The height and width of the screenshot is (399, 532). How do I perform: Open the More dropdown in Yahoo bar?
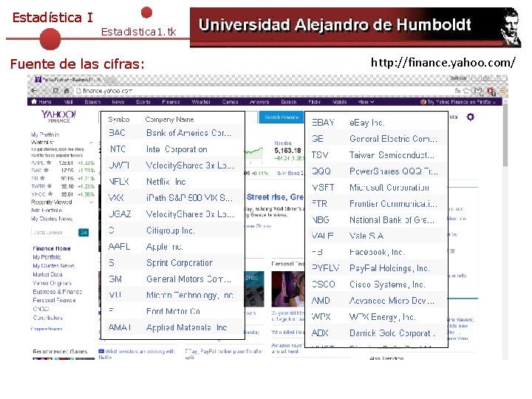coord(366,102)
